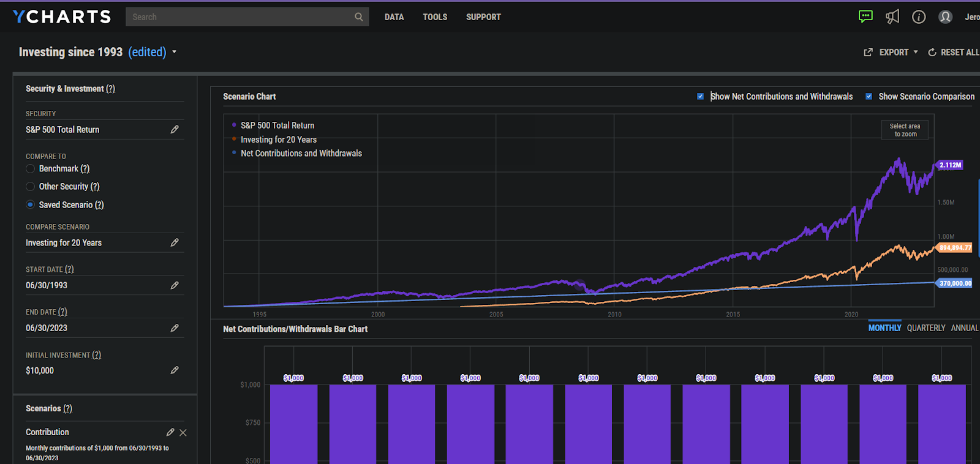
Task: Open the TOOLS menu
Action: click(x=435, y=17)
